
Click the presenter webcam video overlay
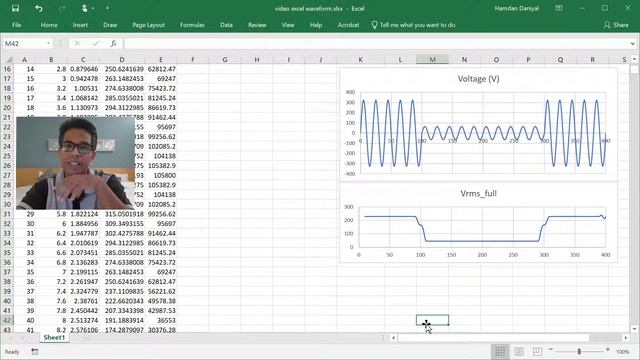tap(75, 163)
